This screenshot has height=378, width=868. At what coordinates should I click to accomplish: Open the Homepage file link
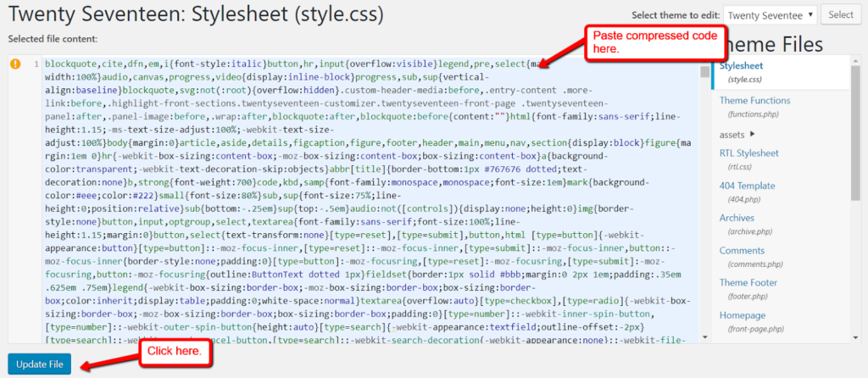pos(743,315)
